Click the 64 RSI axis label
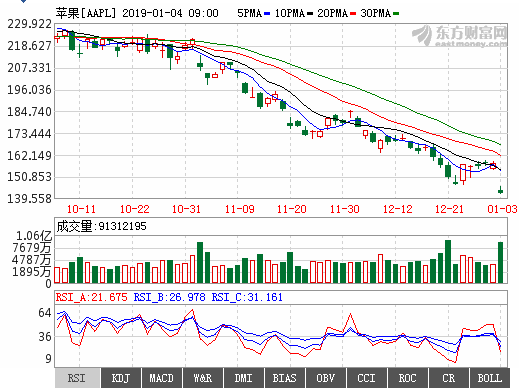The height and width of the screenshot is (391, 520). click(x=45, y=313)
